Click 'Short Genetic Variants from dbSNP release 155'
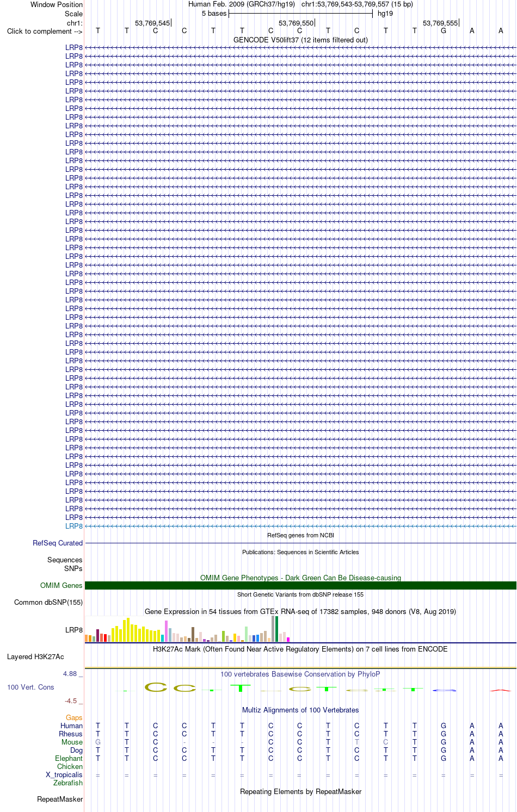The width and height of the screenshot is (517, 812). (x=300, y=594)
